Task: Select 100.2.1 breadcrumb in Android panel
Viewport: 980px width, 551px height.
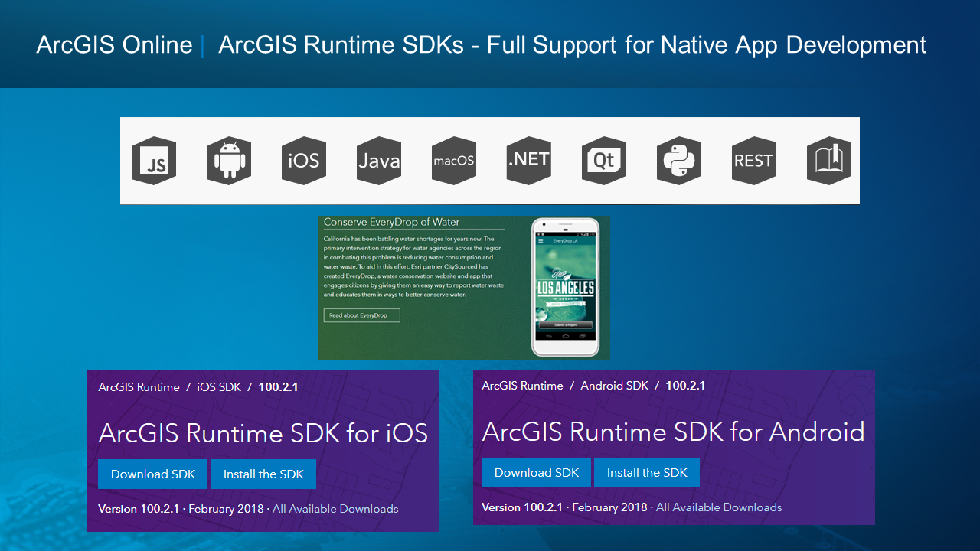Action: pyautogui.click(x=685, y=386)
